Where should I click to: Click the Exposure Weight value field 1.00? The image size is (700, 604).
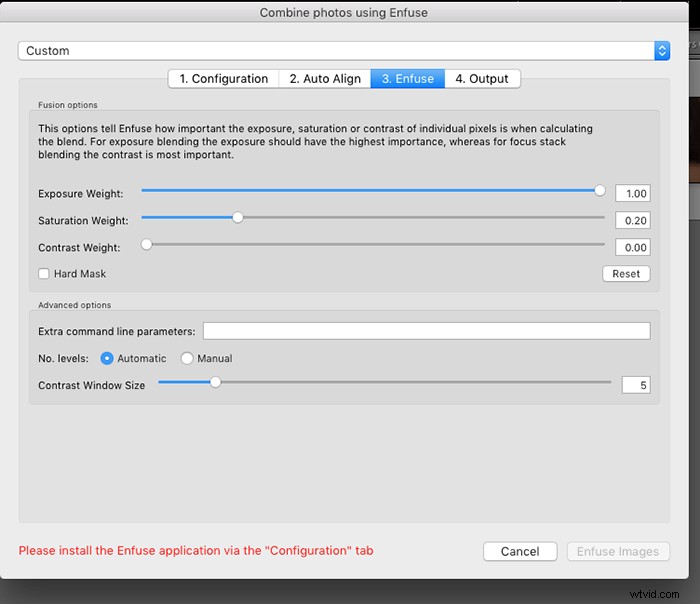[x=633, y=194]
